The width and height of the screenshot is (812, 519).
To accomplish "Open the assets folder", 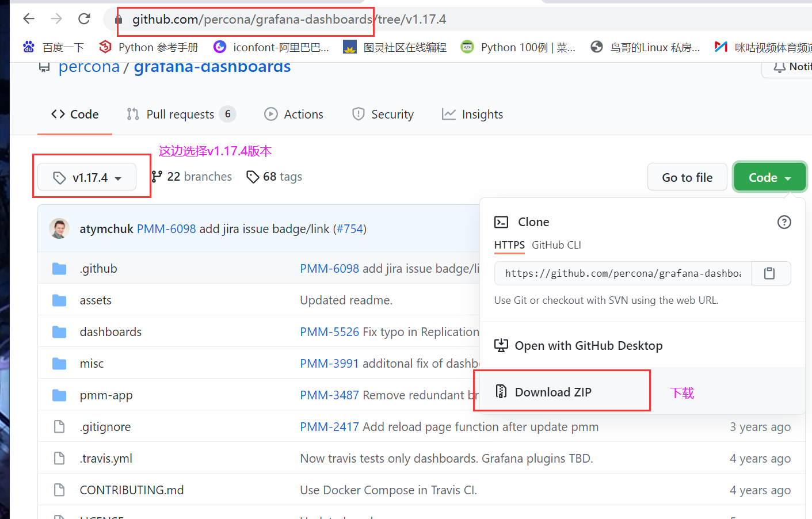I will point(96,300).
